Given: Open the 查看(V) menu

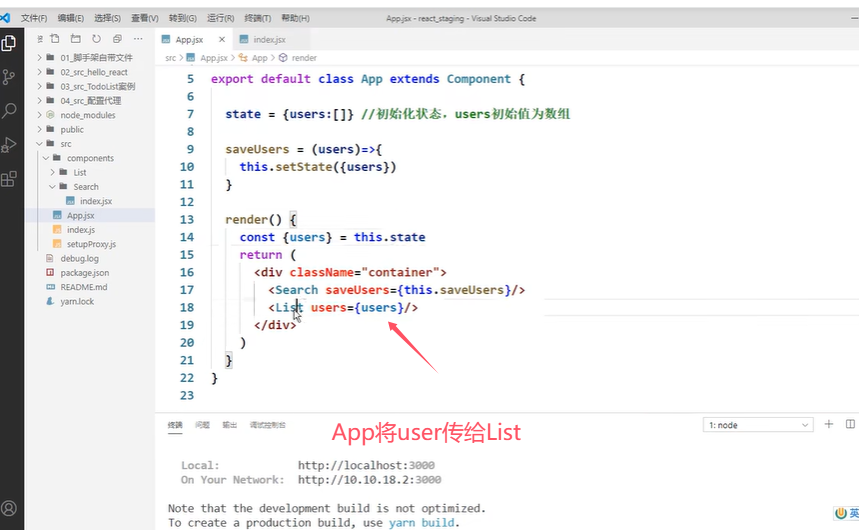Looking at the screenshot, I should [x=145, y=18].
